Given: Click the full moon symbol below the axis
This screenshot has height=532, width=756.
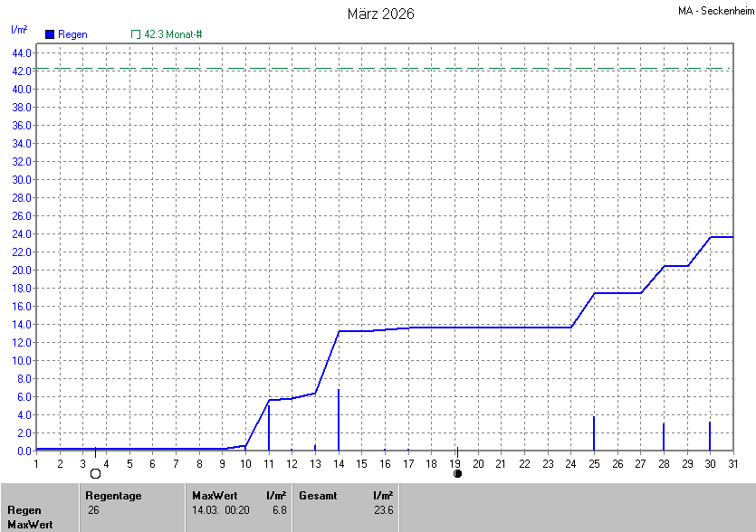Looking at the screenshot, I should click(95, 473).
